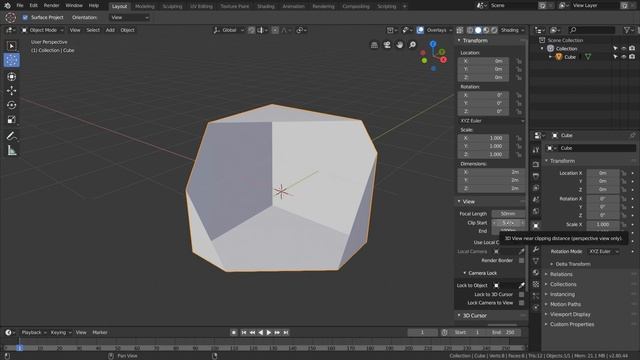The width and height of the screenshot is (640, 360).
Task: Hide Collection in viewport via eye icon
Action: pos(624,49)
